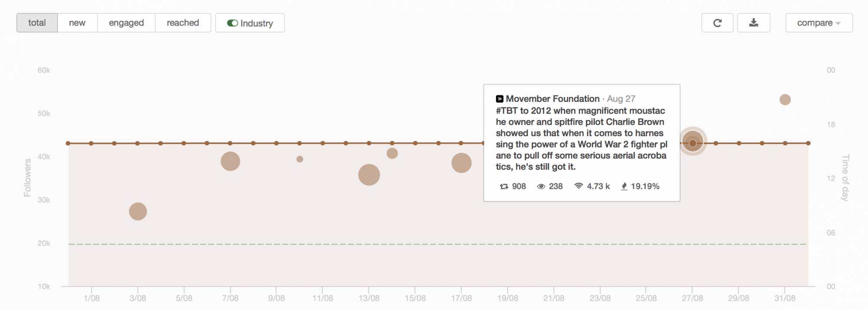
Task: Click the reach signal icon in tooltip
Action: (579, 186)
